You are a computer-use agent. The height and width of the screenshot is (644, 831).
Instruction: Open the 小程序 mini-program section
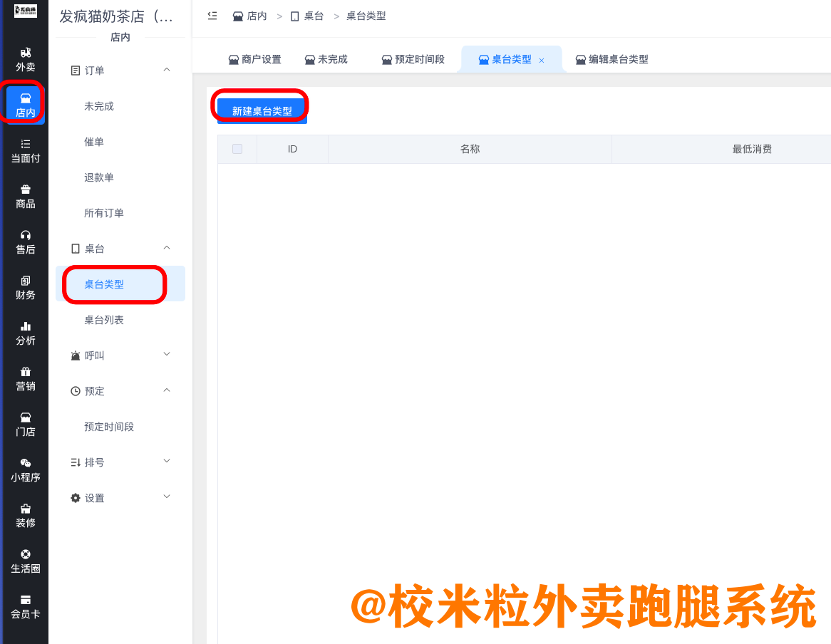[25, 470]
